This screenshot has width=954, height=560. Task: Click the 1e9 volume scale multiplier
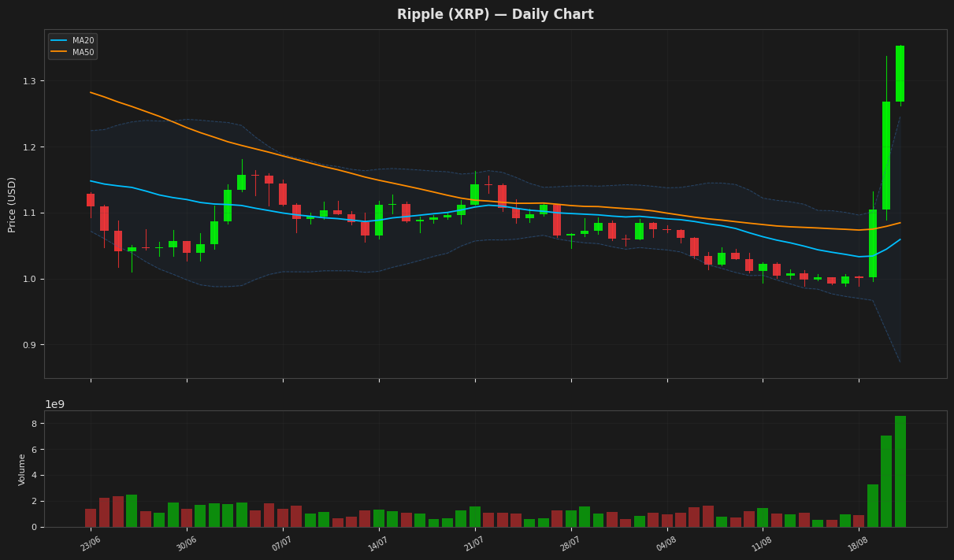[55, 404]
